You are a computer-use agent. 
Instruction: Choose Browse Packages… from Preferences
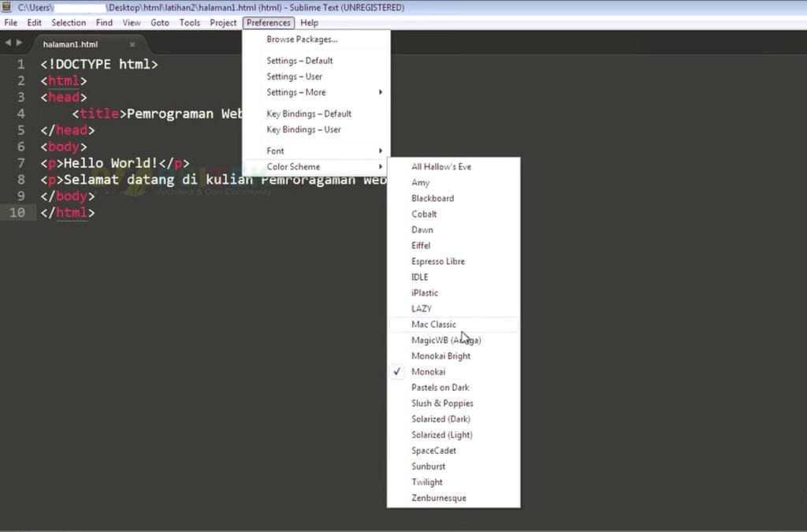tap(316, 39)
